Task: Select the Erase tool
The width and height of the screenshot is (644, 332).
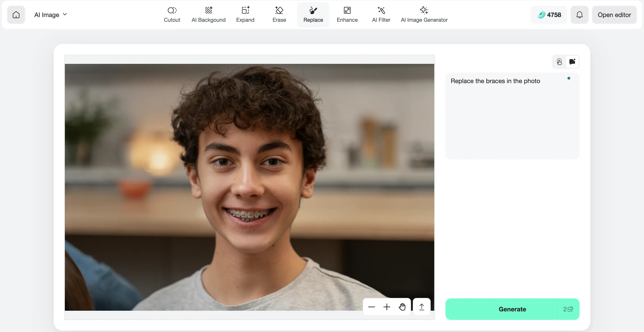Action: tap(279, 14)
